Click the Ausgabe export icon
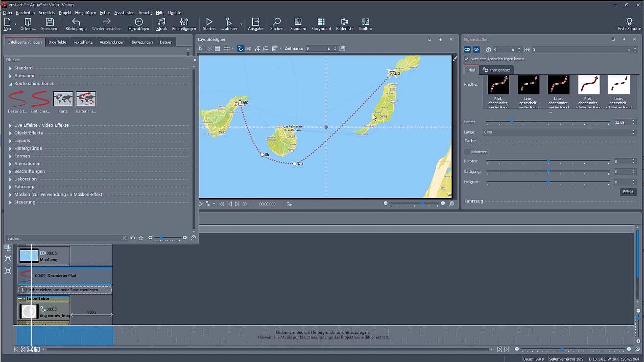644x362 pixels. 255,22
